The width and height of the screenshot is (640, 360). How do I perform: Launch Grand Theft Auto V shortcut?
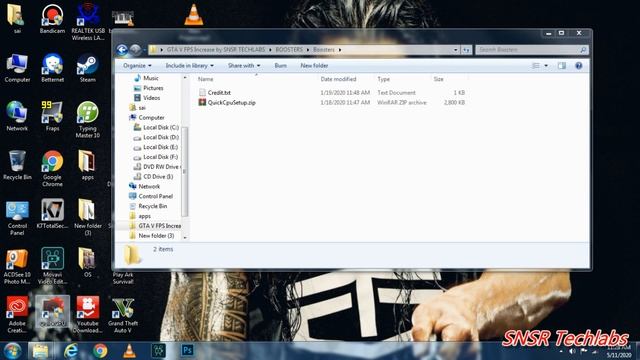click(x=123, y=315)
